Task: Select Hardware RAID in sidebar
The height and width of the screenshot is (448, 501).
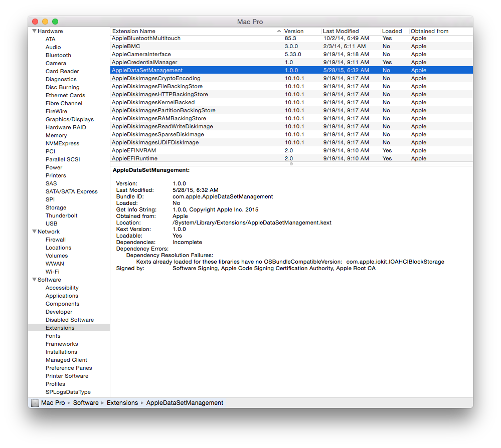Action: tap(66, 127)
